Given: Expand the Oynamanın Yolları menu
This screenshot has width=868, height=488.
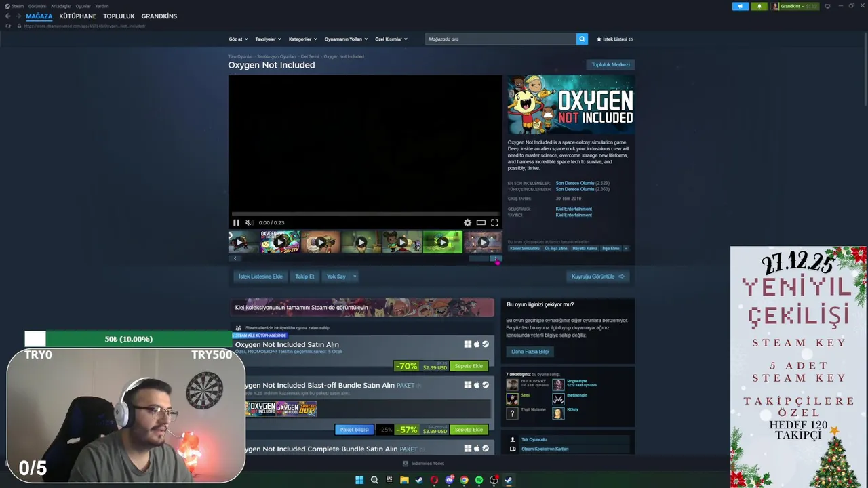Looking at the screenshot, I should coord(346,39).
